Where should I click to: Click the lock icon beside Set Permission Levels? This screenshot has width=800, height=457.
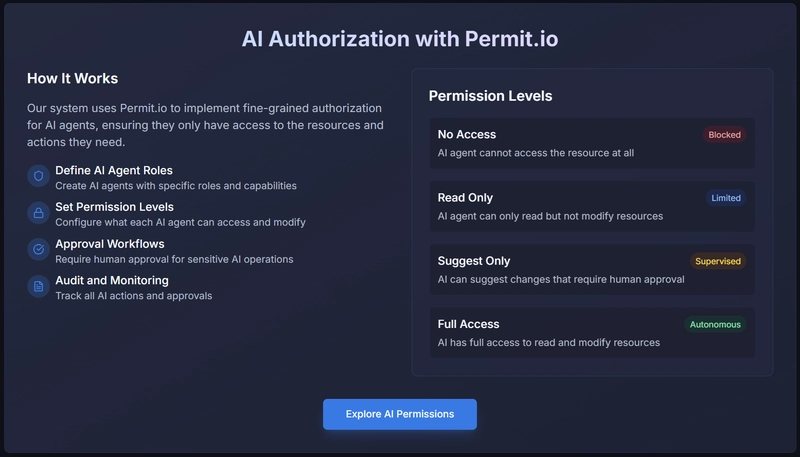pyautogui.click(x=39, y=213)
